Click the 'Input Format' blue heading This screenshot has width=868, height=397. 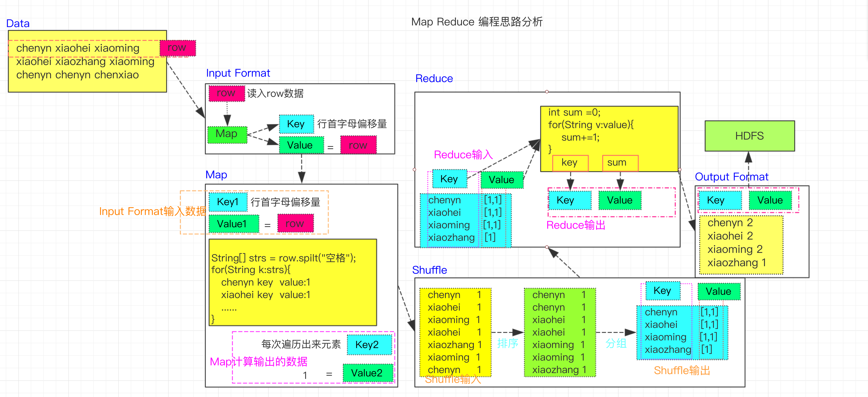[238, 73]
